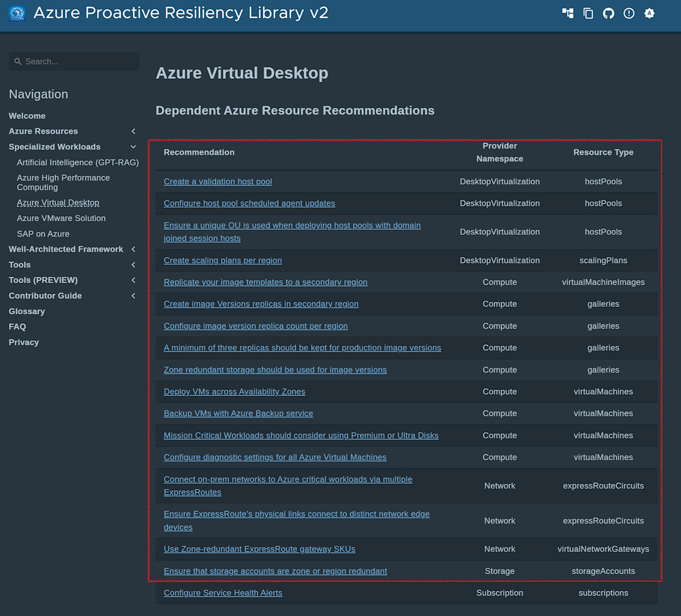681x616 pixels.
Task: Open the Welcome navigation item
Action: tap(27, 116)
